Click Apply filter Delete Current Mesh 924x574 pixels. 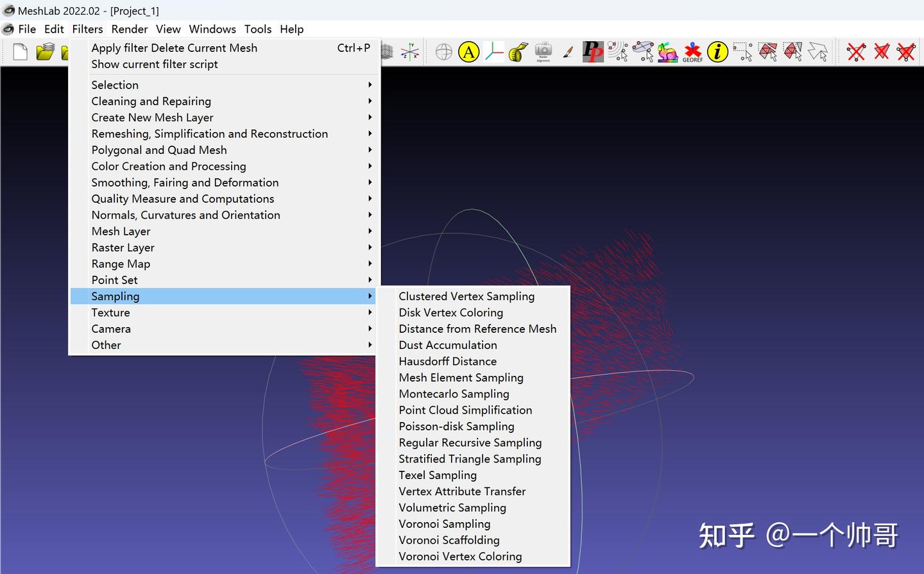174,47
